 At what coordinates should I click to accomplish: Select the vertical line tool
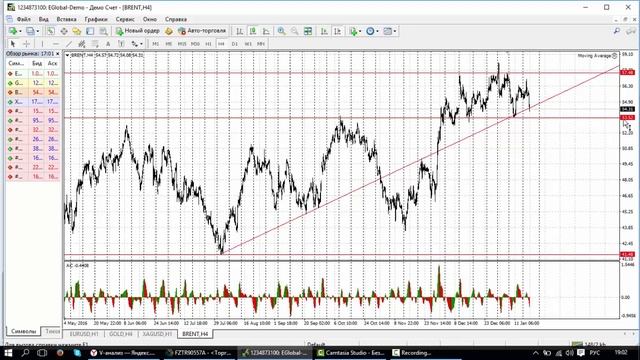click(42, 44)
